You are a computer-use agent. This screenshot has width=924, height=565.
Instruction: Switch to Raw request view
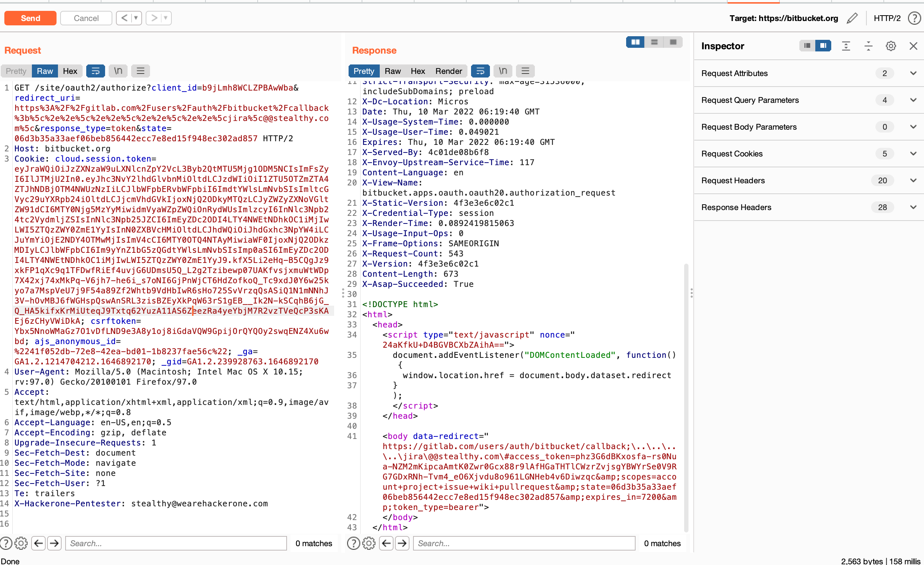[x=43, y=71]
